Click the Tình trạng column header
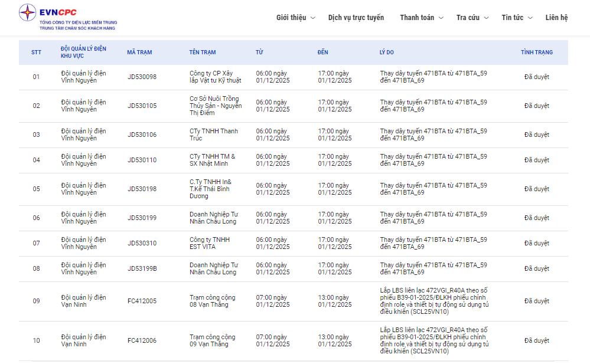This screenshot has width=590, height=364. click(537, 53)
